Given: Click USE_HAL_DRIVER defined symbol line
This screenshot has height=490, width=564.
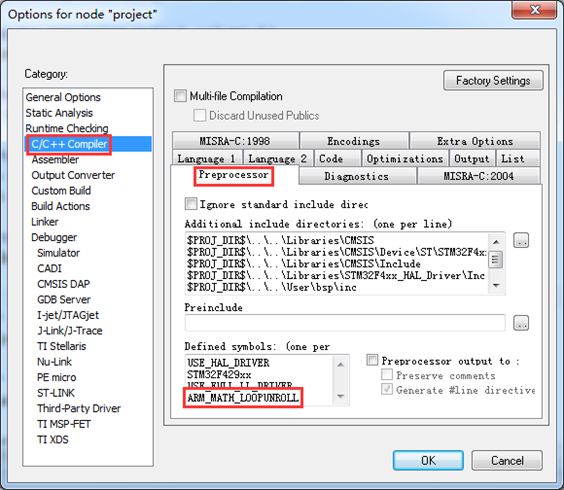Looking at the screenshot, I should [228, 362].
